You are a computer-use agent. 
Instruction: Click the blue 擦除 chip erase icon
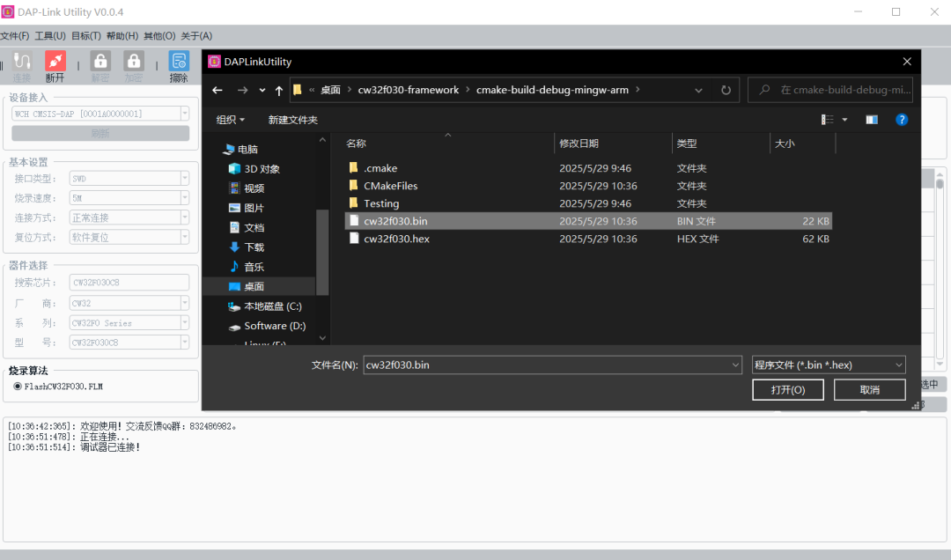click(178, 60)
